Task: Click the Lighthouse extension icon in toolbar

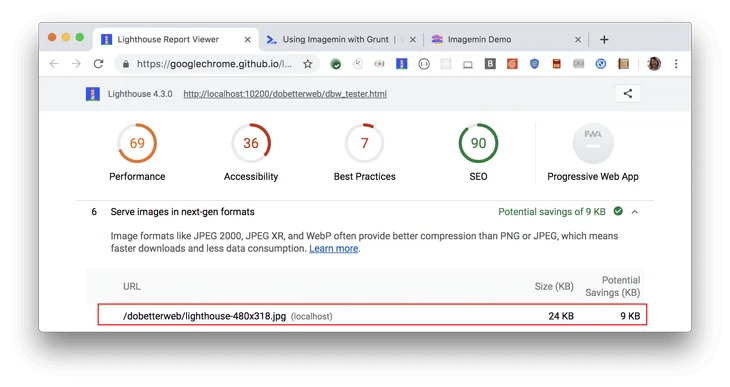Action: tap(401, 64)
